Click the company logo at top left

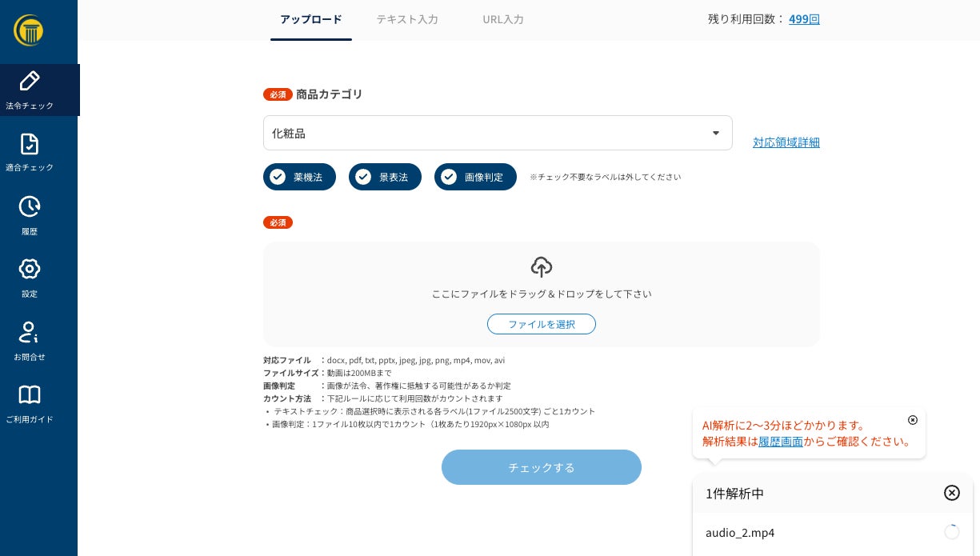pyautogui.click(x=29, y=30)
